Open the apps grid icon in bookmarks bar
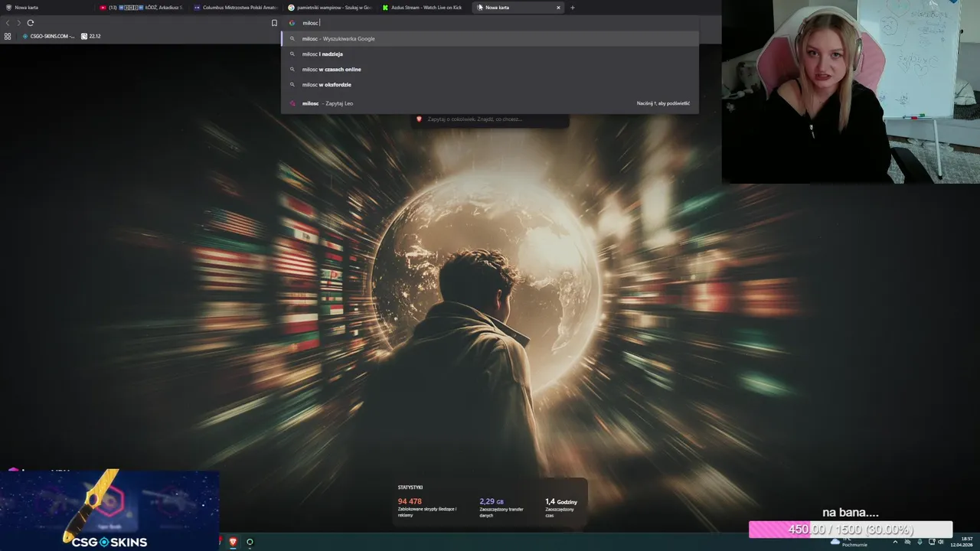 point(8,36)
